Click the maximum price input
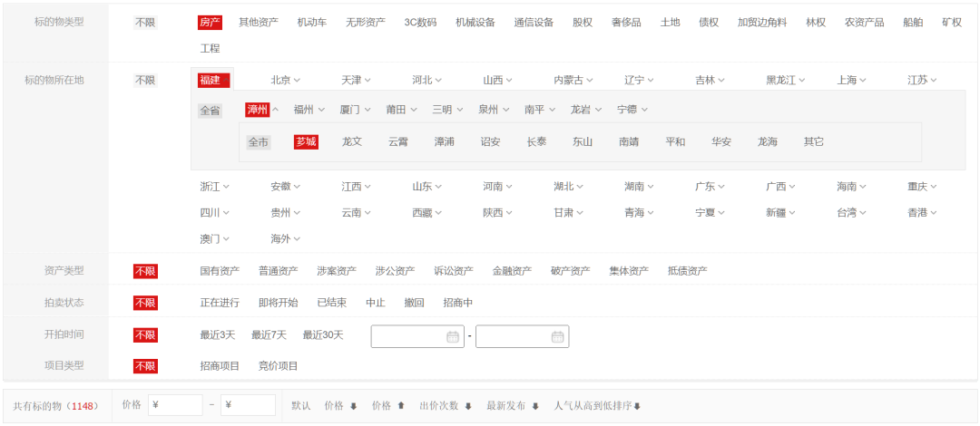 coord(248,405)
